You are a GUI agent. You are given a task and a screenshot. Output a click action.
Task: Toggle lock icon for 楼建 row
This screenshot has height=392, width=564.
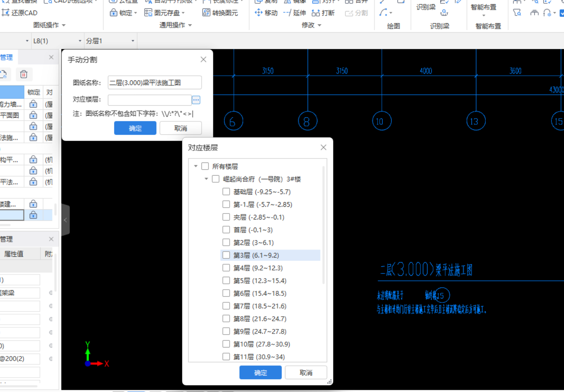point(33,204)
